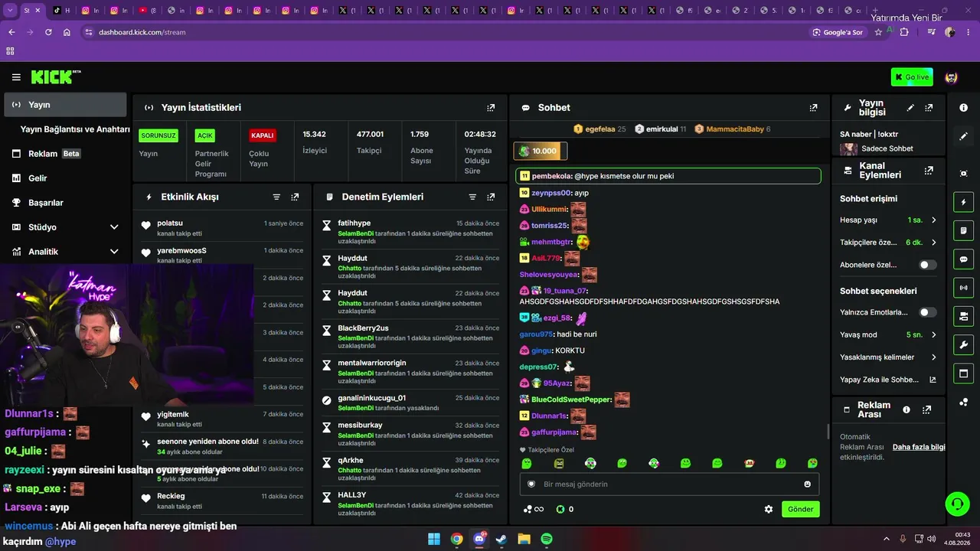Viewport: 980px width, 551px height.
Task: Expand the Stüdyo sidebar section
Action: pos(114,227)
